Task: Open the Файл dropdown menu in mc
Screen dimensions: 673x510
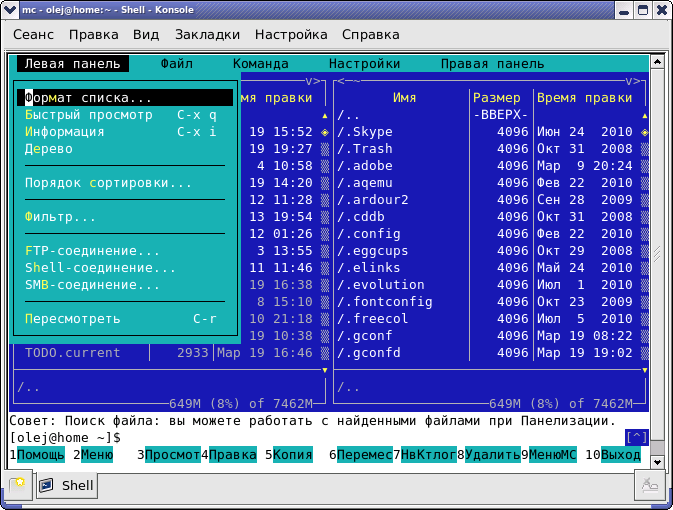Action: (x=176, y=64)
